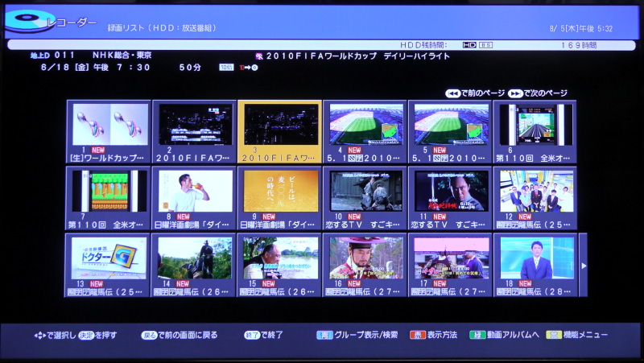Click the 2010FIFAワールドカップ デイリーハイライト title
Screen dimensions: 644x363
coord(357,56)
